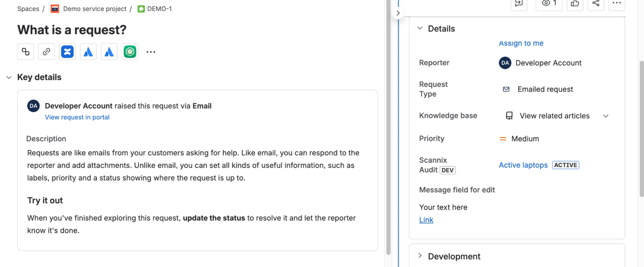Click the Assign to me link
Image resolution: width=644 pixels, height=267 pixels.
click(x=521, y=43)
